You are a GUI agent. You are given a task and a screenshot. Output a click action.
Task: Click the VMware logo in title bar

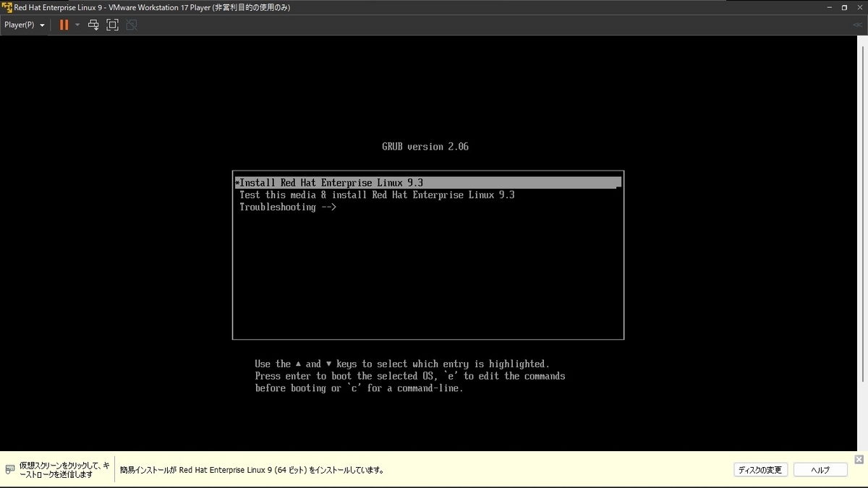pos(7,7)
